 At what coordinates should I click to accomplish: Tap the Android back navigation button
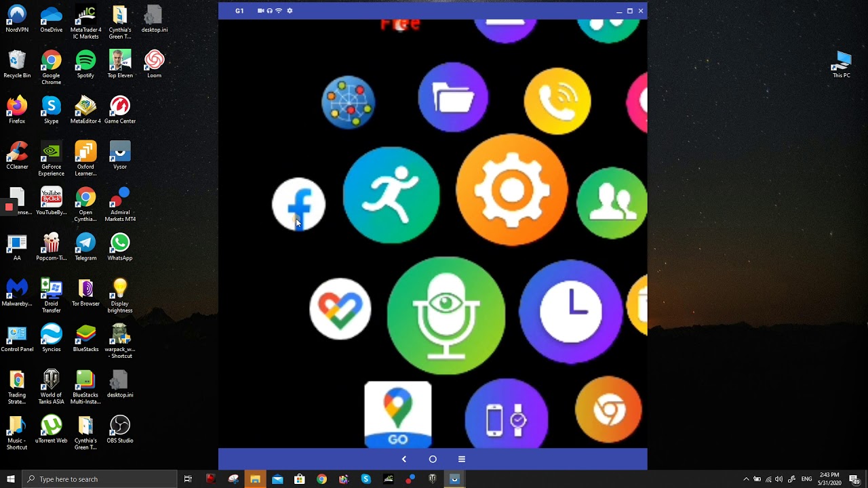(404, 459)
